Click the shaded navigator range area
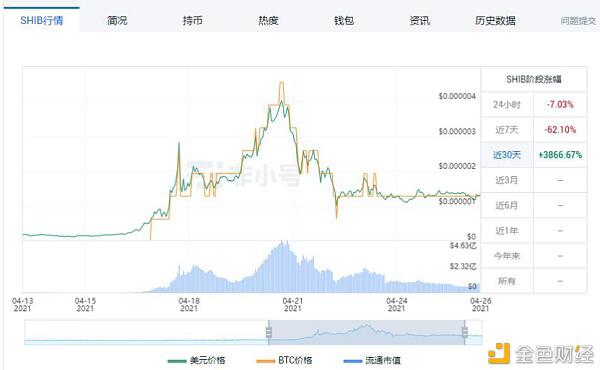The height and width of the screenshot is (370, 600). tap(367, 333)
